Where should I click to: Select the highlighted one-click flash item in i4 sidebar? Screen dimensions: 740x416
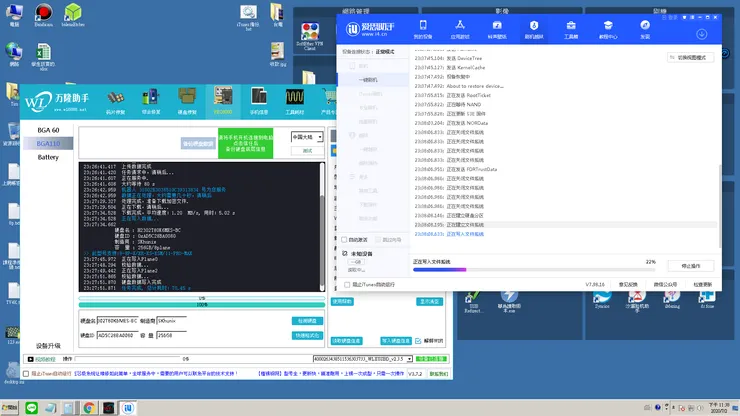coord(373,80)
